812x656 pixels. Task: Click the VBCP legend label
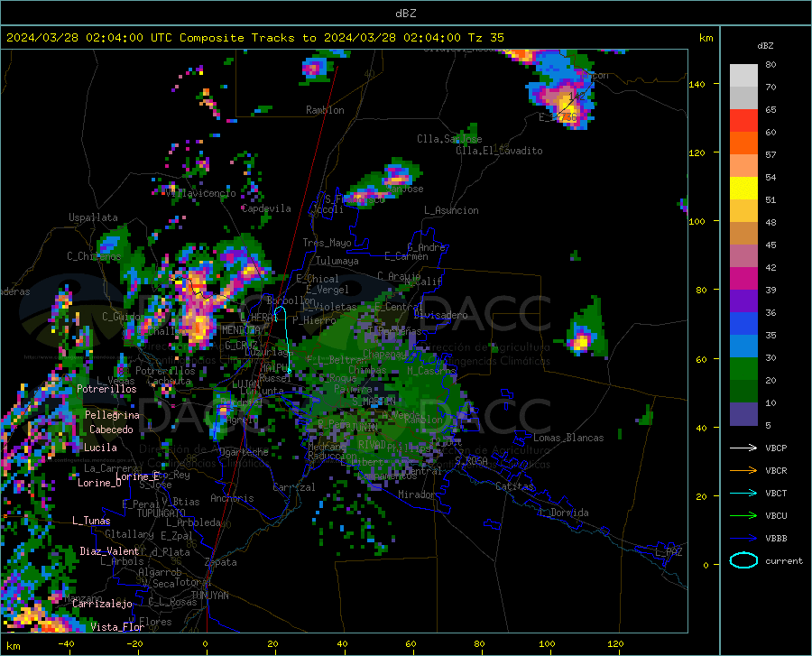[x=776, y=448]
